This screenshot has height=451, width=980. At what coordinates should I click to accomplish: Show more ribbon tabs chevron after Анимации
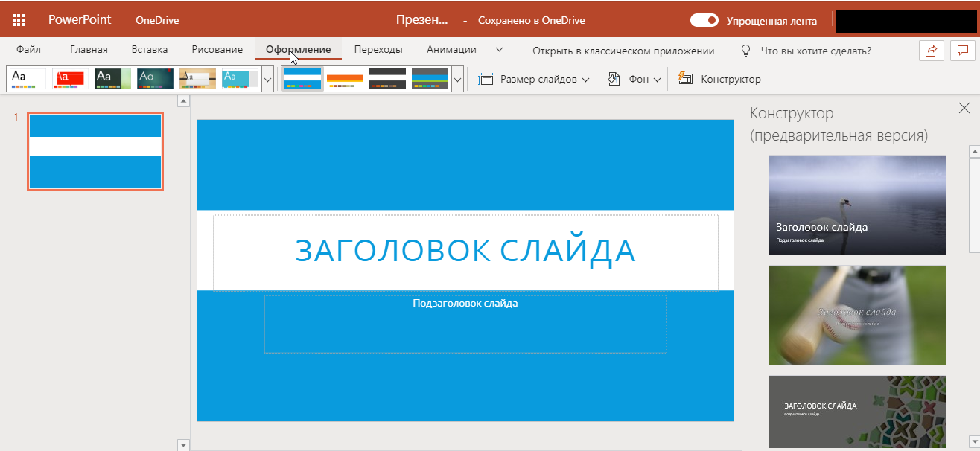click(499, 50)
